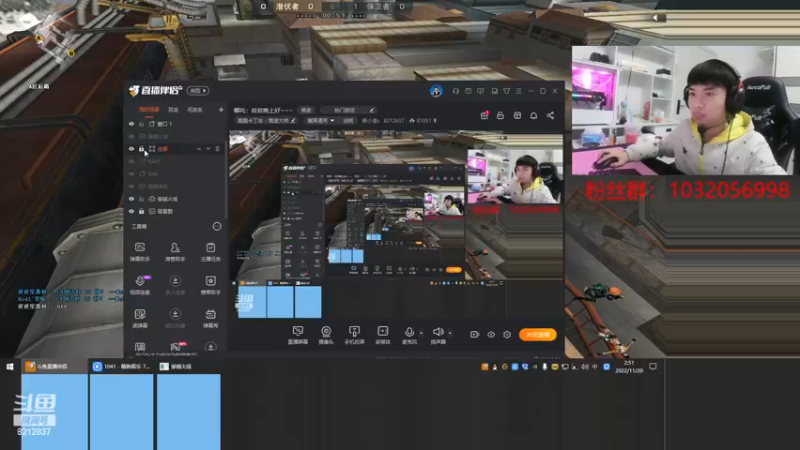Click the 修改 title edit button
The image size is (800, 450).
click(306, 110)
